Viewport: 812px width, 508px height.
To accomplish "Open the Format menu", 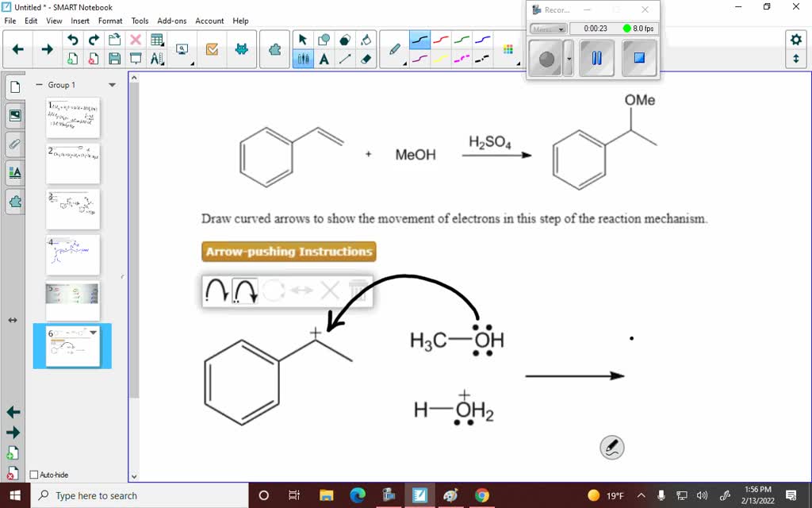I will (110, 21).
